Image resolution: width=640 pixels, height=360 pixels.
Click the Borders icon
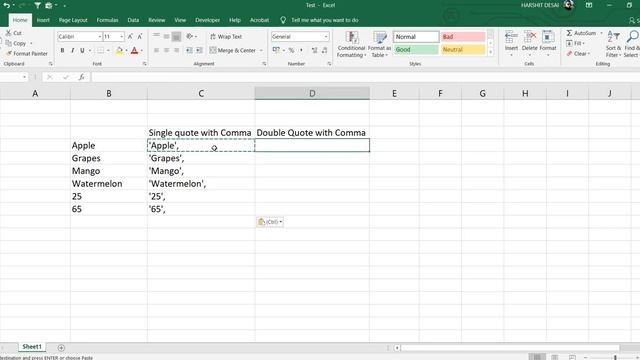100,51
